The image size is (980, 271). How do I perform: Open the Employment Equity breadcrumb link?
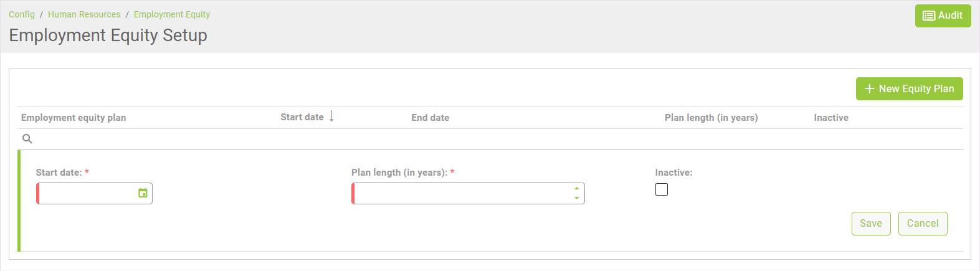pyautogui.click(x=172, y=14)
